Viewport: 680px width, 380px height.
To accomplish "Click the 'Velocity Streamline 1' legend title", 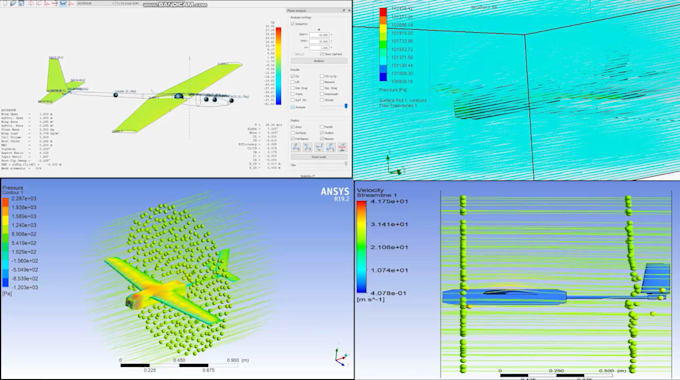I will pos(377,193).
